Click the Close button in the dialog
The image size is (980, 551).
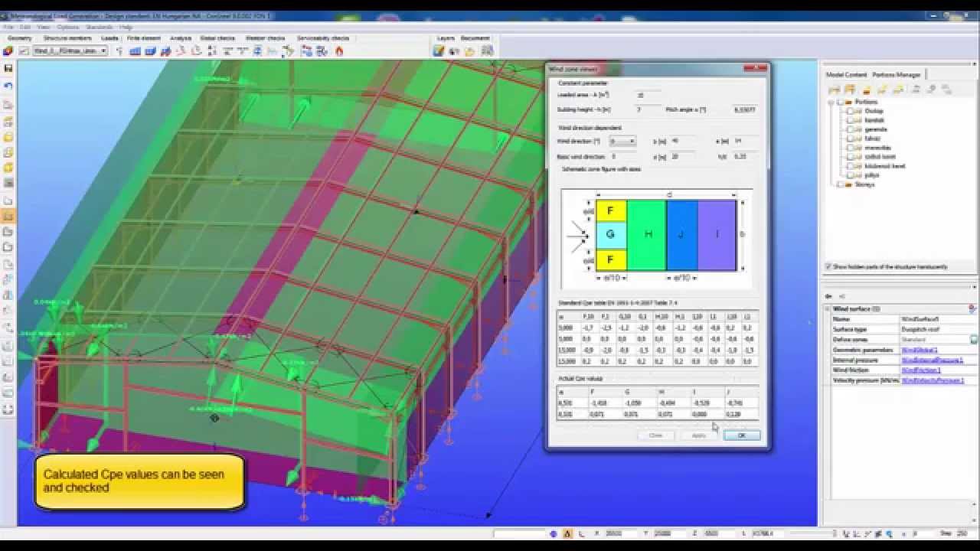655,435
